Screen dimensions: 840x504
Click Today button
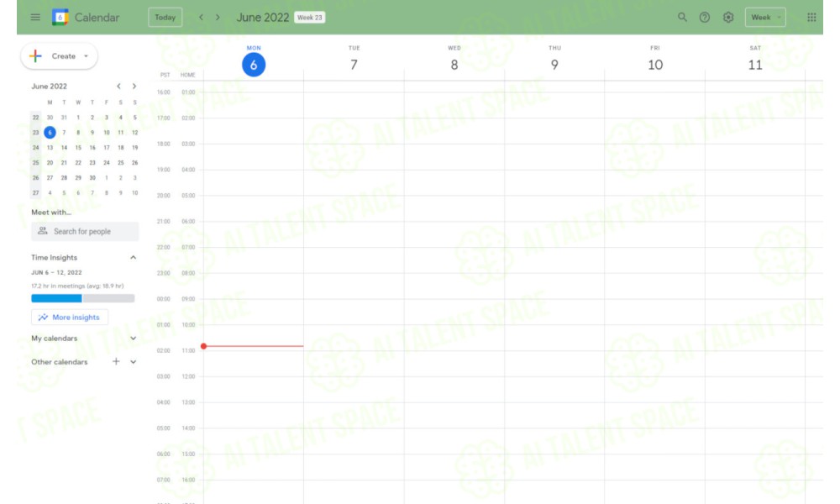(x=165, y=17)
